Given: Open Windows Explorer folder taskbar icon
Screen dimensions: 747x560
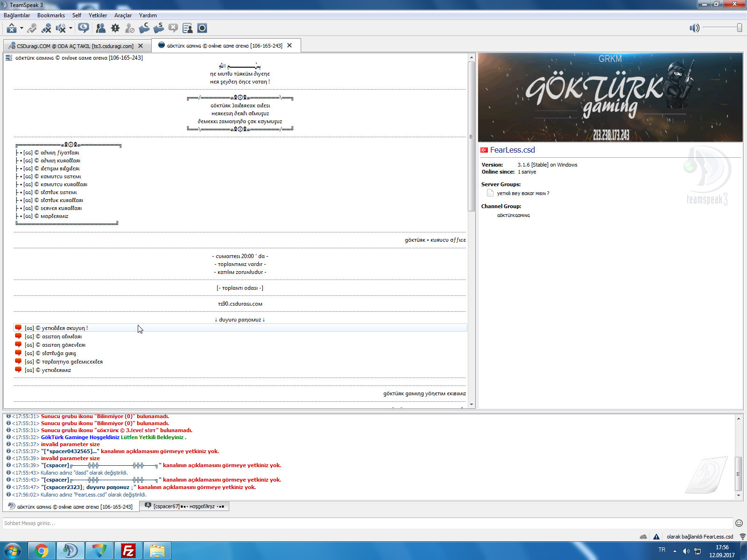Looking at the screenshot, I should pos(157,551).
